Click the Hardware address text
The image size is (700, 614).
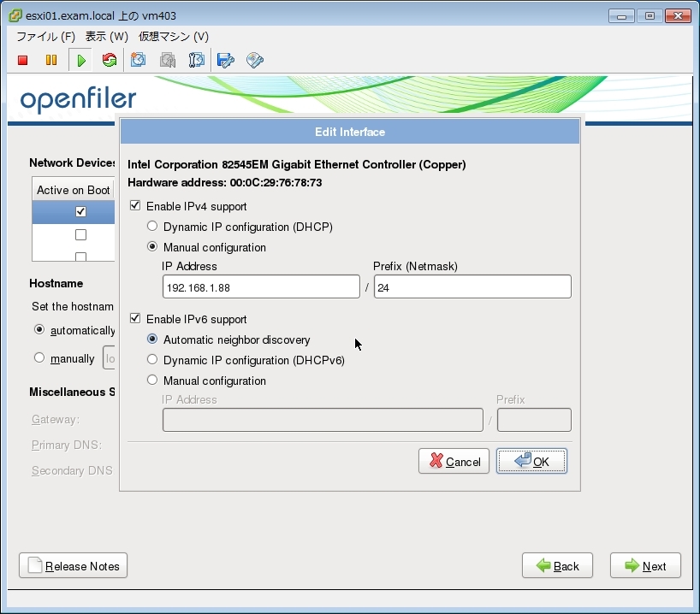click(x=224, y=182)
